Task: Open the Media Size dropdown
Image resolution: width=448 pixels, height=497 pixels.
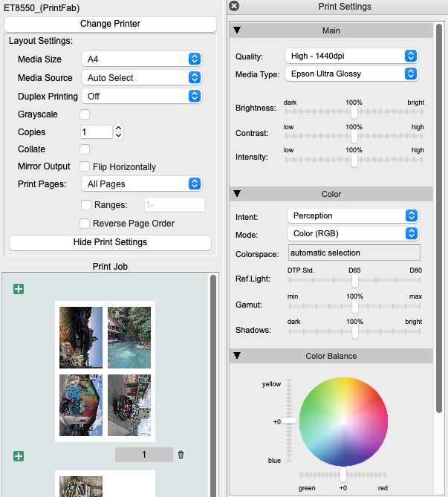Action: point(141,59)
